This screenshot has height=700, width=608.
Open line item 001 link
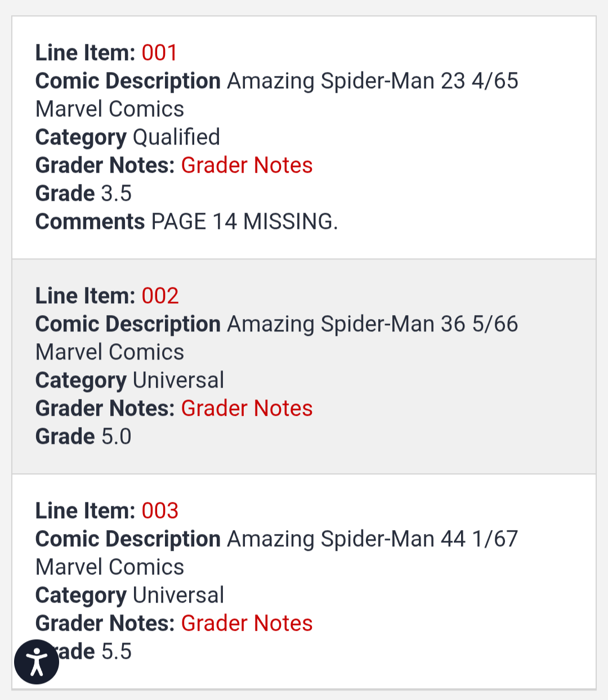(159, 53)
